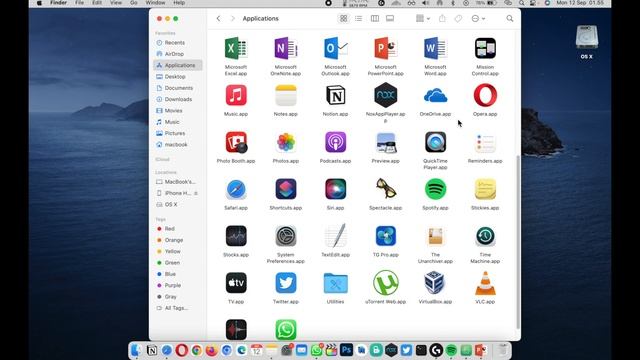
Task: Select Mission Control.app icon
Action: 485,48
